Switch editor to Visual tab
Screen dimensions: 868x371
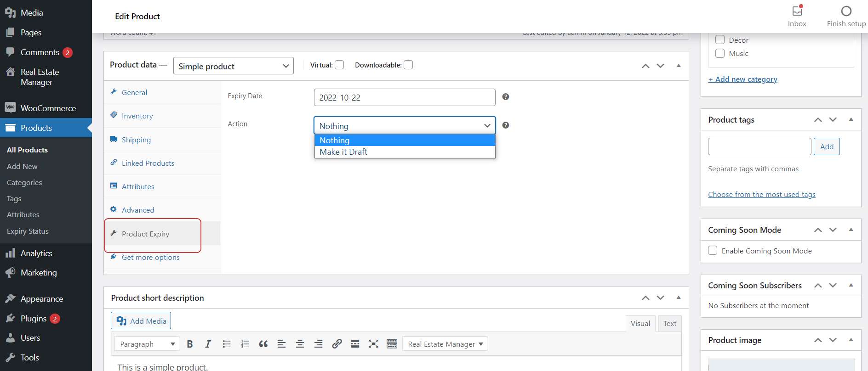(x=640, y=323)
